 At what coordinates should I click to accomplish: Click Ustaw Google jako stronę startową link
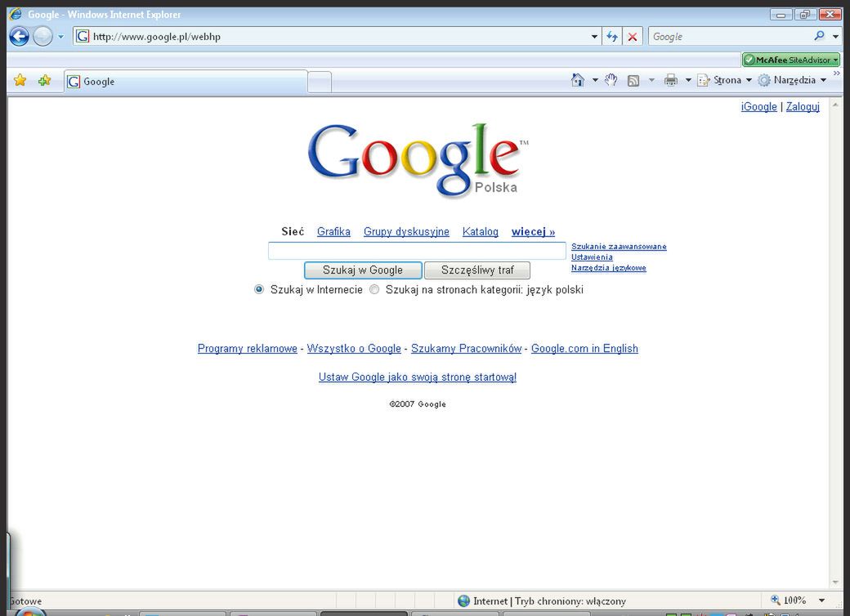[418, 377]
